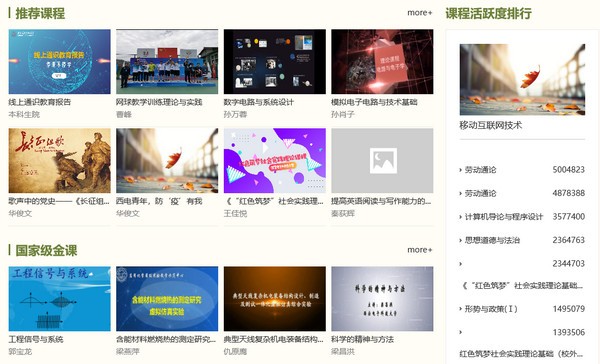The width and height of the screenshot is (600, 364).
Task: Open 含能材料燃烧热的测定研究 course thumbnail
Action: pos(167,299)
